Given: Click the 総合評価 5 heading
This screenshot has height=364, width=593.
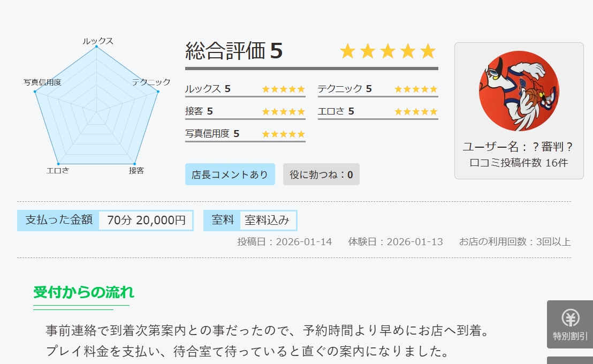Looking at the screenshot, I should (234, 51).
